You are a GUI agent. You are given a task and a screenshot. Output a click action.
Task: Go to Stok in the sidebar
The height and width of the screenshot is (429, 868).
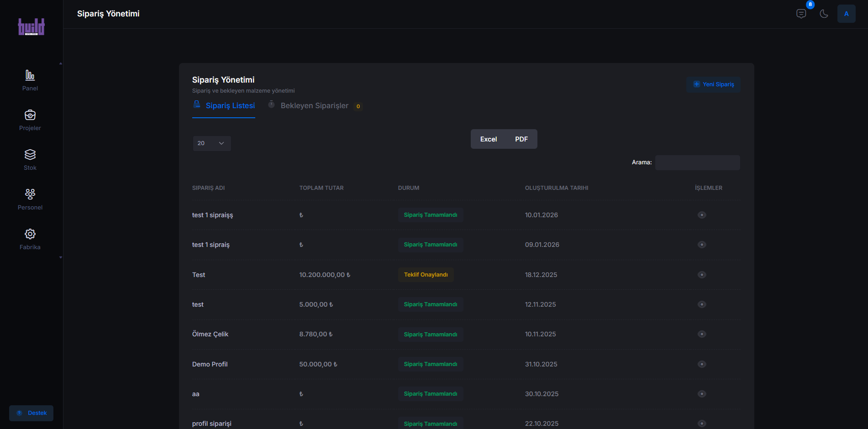[30, 155]
